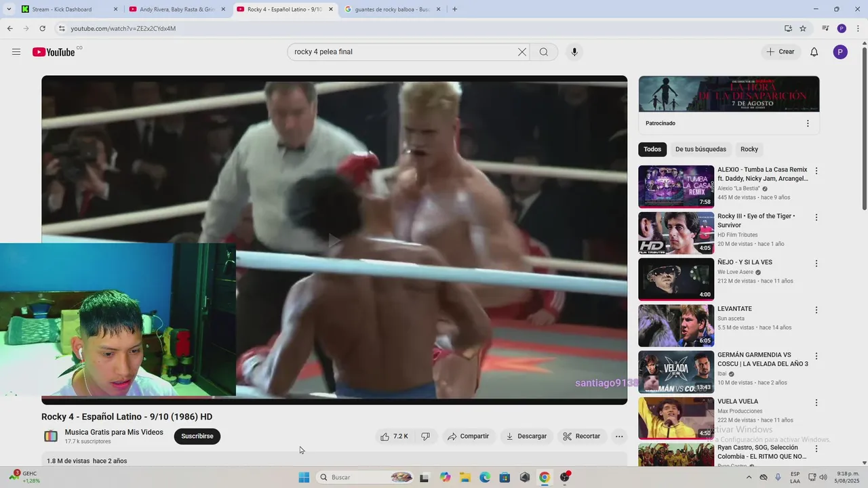Close the Kick Dashboard tab
Screen dimensions: 868x488
pyautogui.click(x=115, y=9)
